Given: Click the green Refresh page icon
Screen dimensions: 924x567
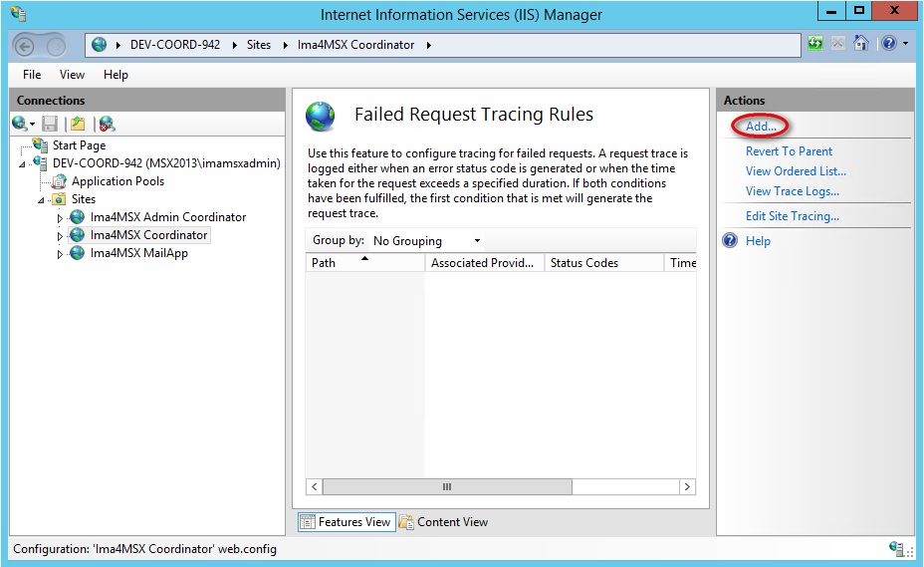Looking at the screenshot, I should [x=815, y=43].
